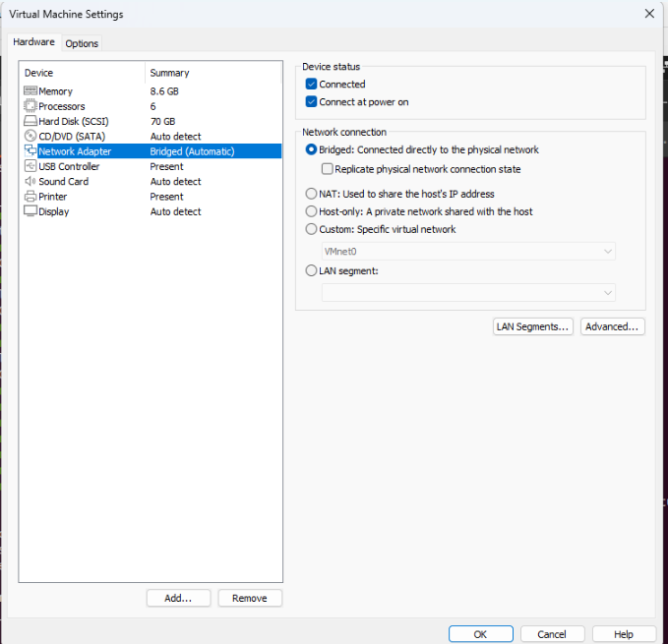Select NAT network connection option
Screen dimensions: 668x644
pos(312,194)
